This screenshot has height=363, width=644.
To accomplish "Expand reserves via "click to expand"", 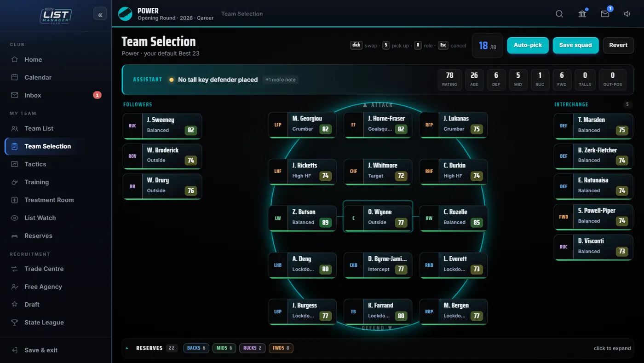I will coord(612,348).
